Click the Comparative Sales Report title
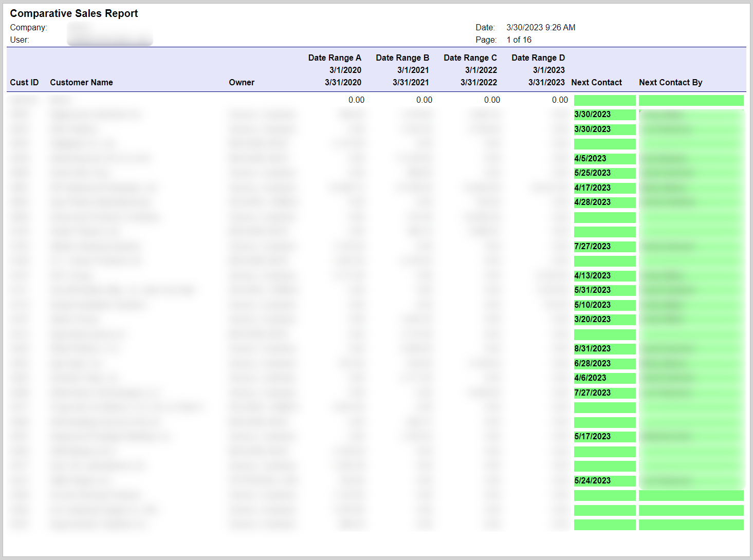 coord(74,13)
